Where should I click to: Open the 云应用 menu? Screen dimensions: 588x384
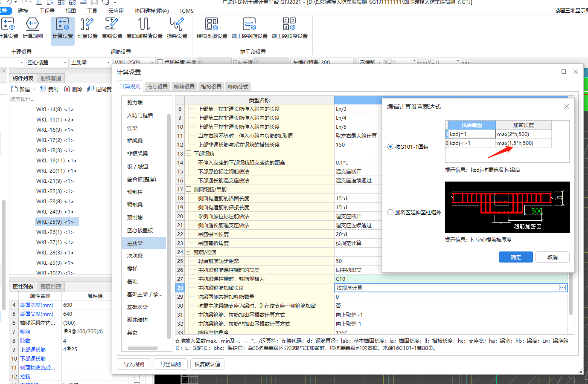(116, 11)
